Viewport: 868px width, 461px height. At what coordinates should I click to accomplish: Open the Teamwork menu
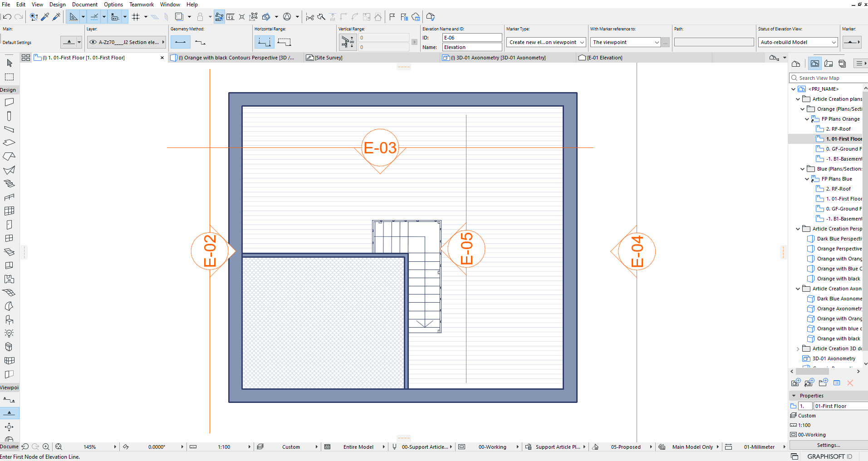coord(141,4)
